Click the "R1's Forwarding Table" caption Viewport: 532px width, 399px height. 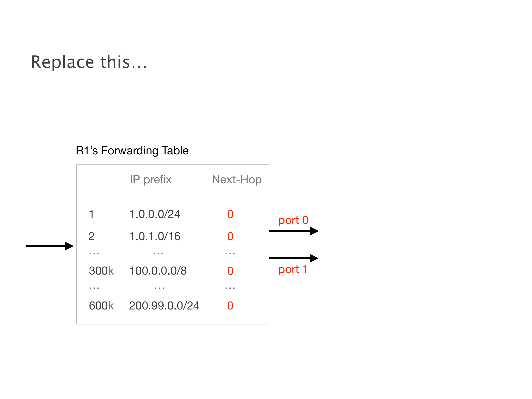point(132,151)
